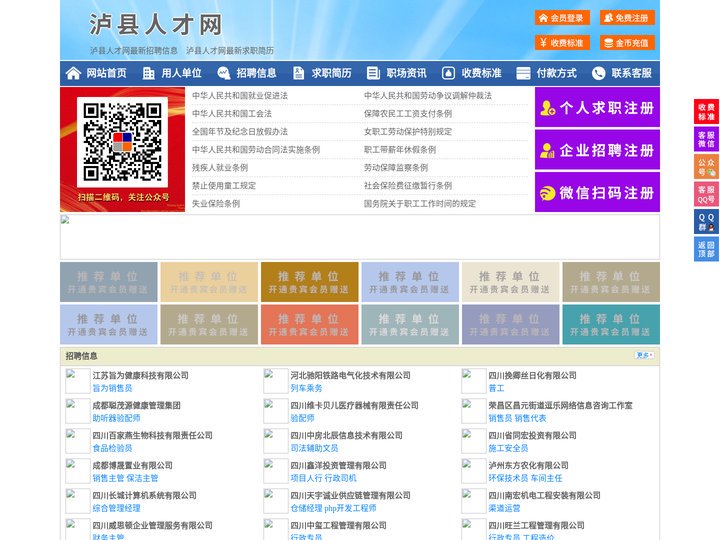Open link 中华人民共和国工会法
Image resolution: width=720 pixels, height=540 pixels.
[x=232, y=113]
